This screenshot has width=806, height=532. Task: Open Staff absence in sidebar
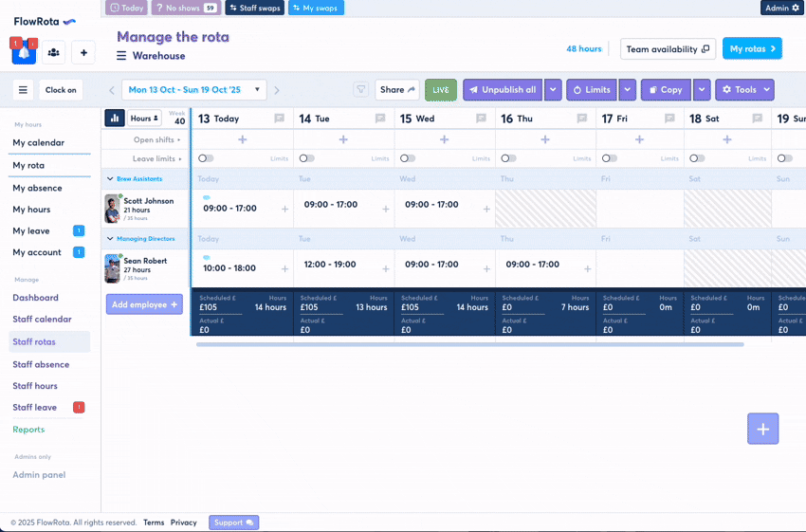coord(41,364)
